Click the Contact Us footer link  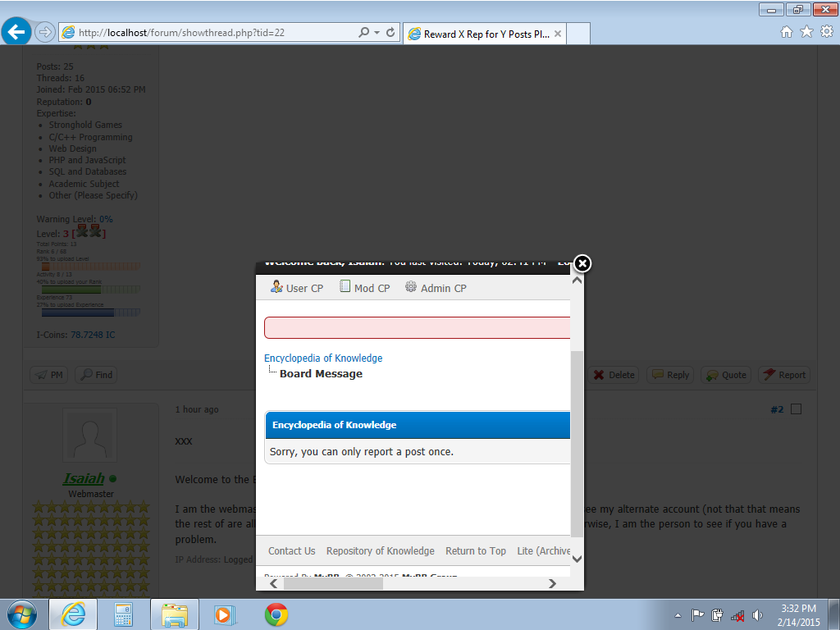coord(291,550)
